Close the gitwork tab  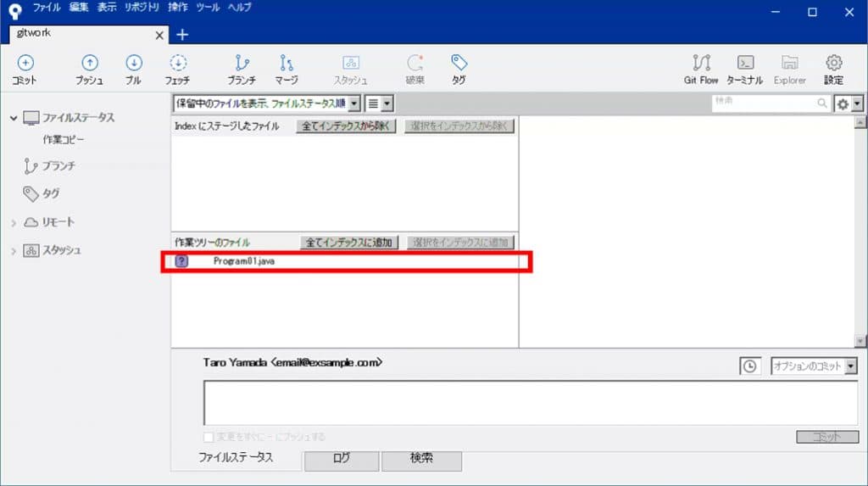click(x=159, y=36)
